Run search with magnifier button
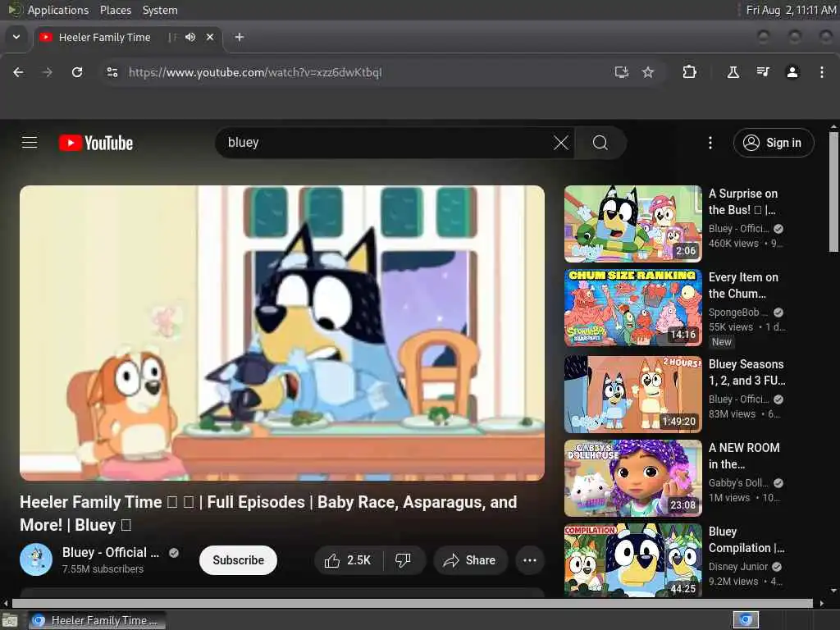This screenshot has height=630, width=840. (600, 143)
